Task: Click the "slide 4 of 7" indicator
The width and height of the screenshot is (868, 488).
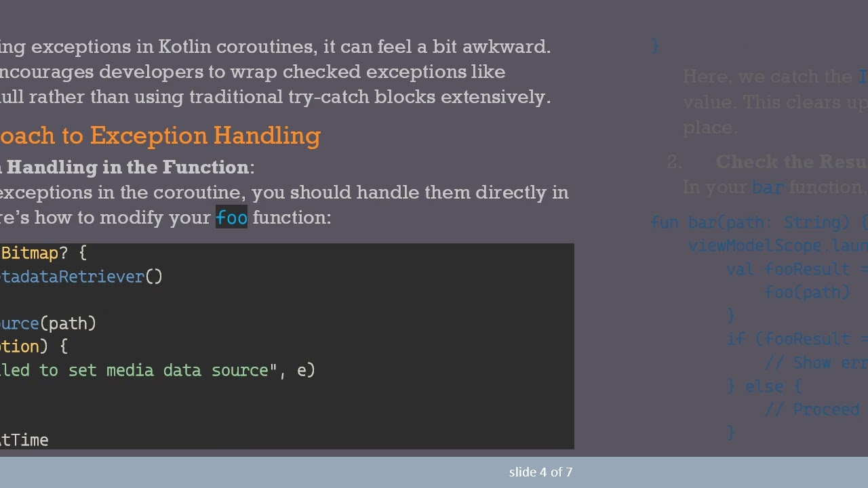Action: click(540, 472)
